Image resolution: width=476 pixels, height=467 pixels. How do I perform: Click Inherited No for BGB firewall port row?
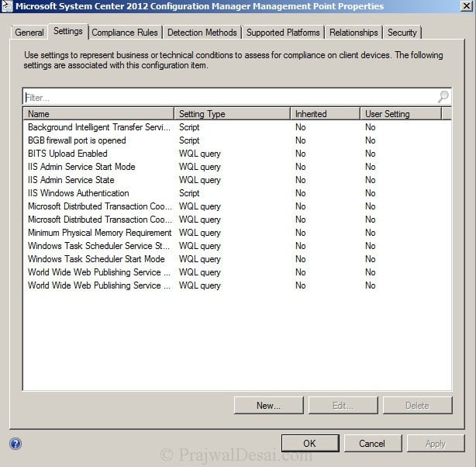click(301, 140)
